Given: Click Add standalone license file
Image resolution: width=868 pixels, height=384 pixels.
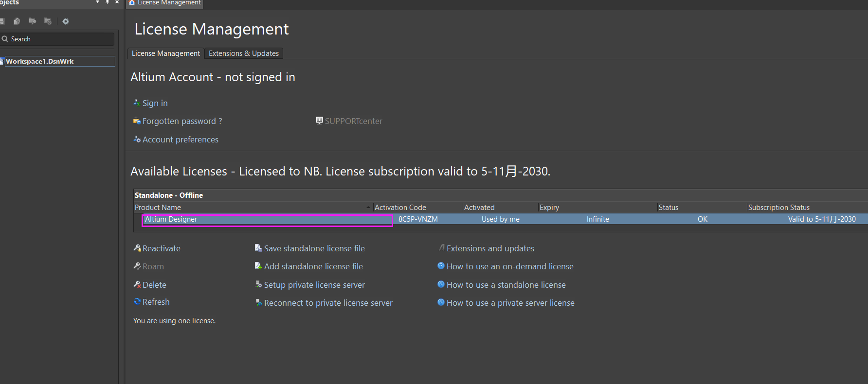Looking at the screenshot, I should click(x=313, y=266).
